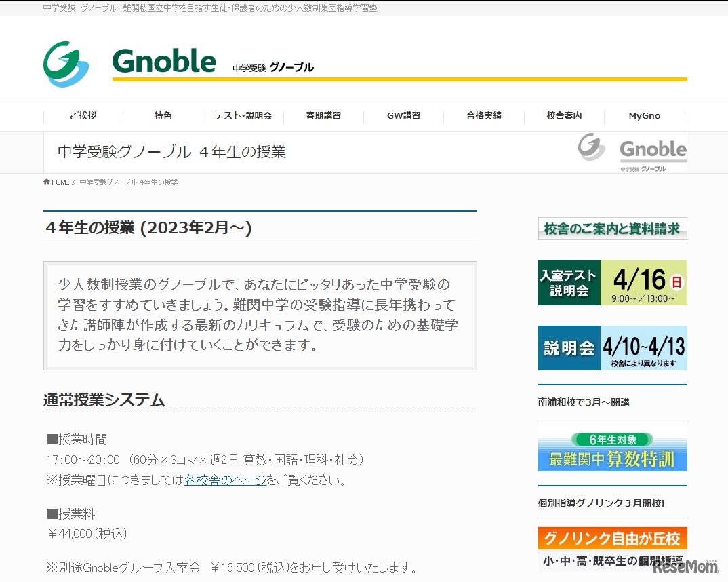Click the 南浦和校で3月～開講 heading text
The height and width of the screenshot is (582, 728).
pos(584,402)
